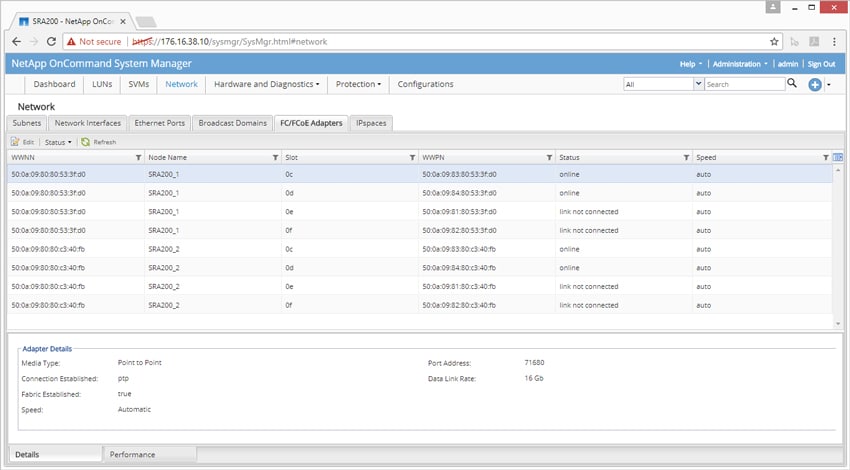This screenshot has height=470, width=850.
Task: Select row with WWPN 50:0a:09:84:80:53:3f:d0
Action: pyautogui.click(x=420, y=193)
